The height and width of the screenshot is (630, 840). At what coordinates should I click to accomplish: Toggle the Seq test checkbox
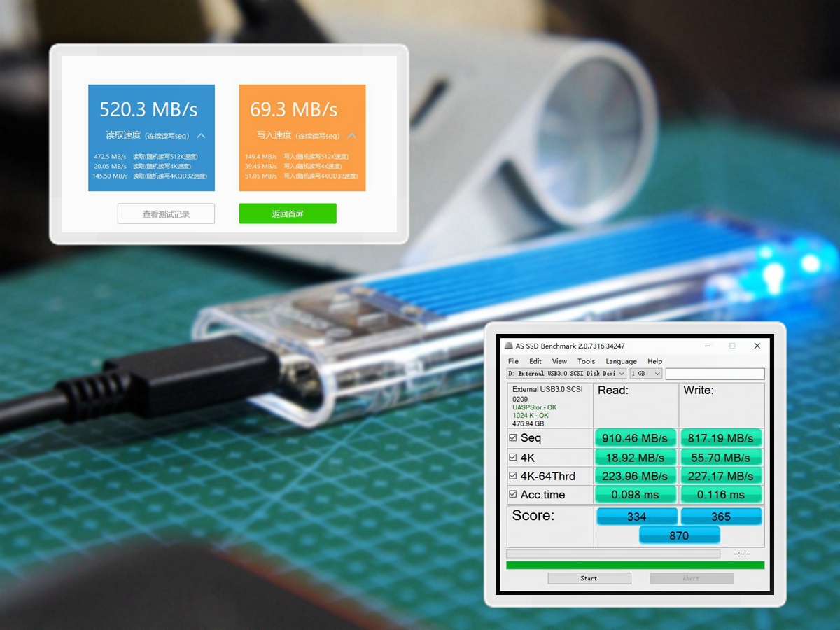[513, 437]
